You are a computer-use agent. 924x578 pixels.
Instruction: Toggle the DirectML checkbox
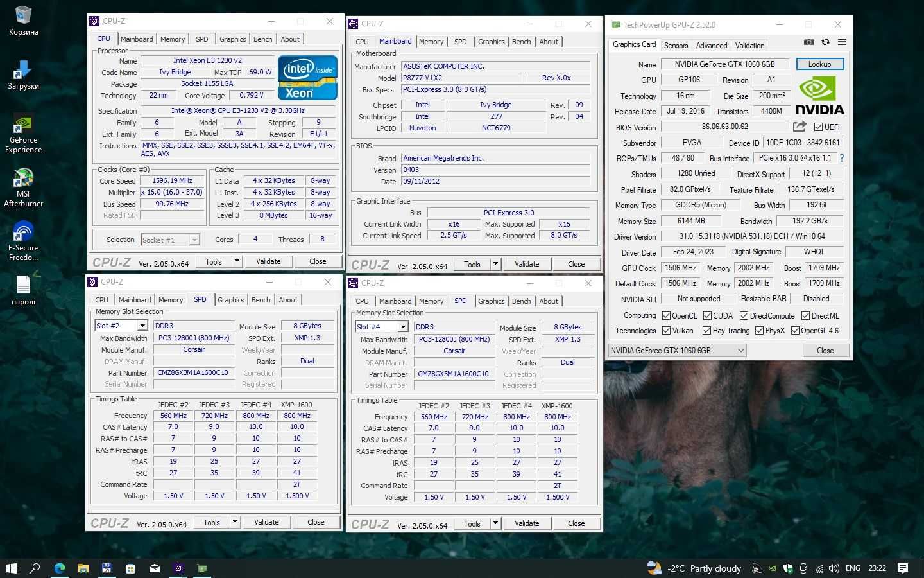coord(805,316)
